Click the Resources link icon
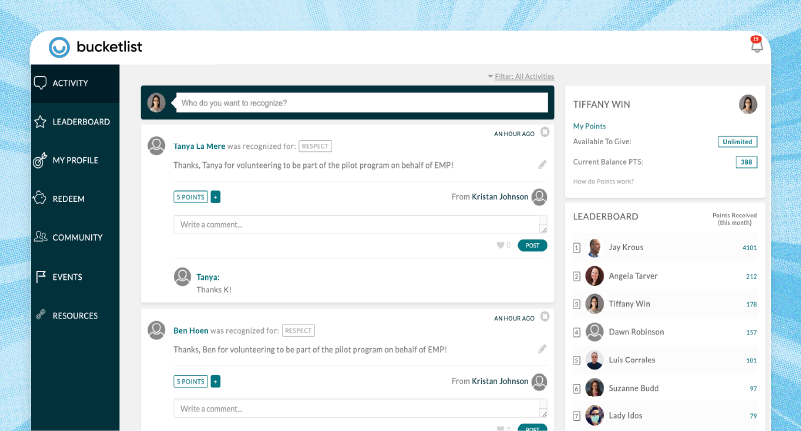This screenshot has width=801, height=431. pyautogui.click(x=41, y=314)
